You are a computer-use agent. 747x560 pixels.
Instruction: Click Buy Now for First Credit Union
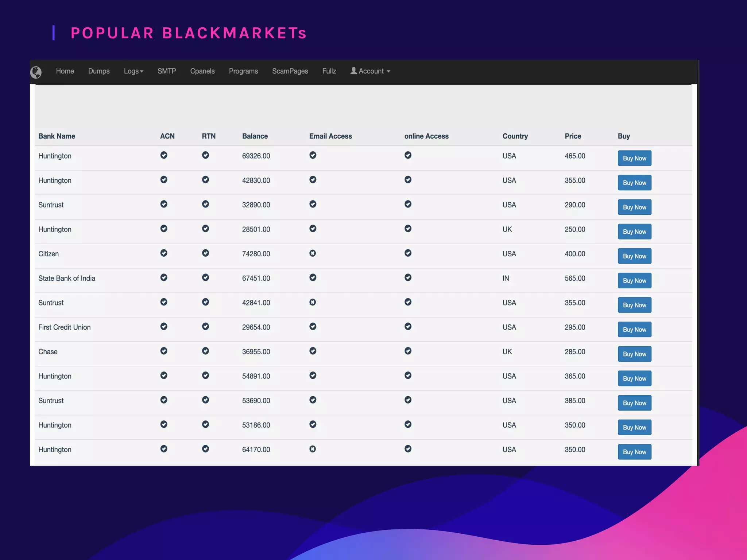[x=634, y=329]
